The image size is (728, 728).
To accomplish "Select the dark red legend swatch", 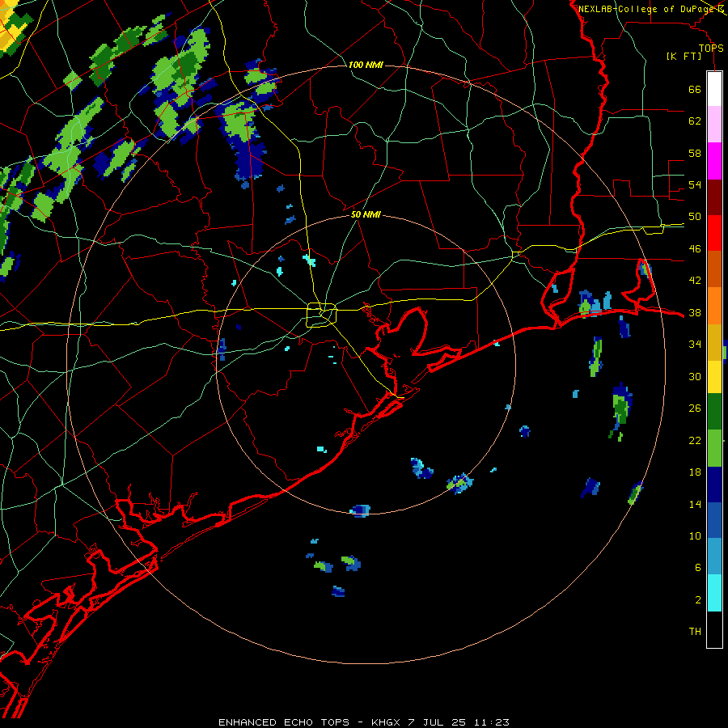I will tap(714, 197).
